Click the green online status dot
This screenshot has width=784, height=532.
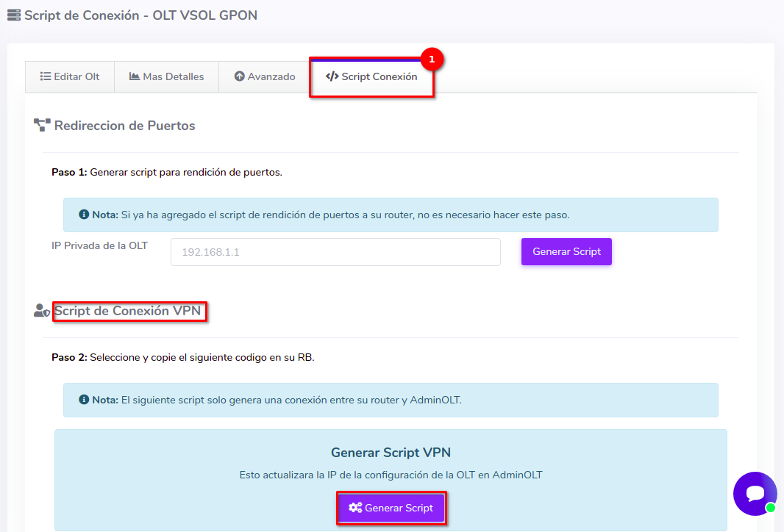[x=770, y=508]
